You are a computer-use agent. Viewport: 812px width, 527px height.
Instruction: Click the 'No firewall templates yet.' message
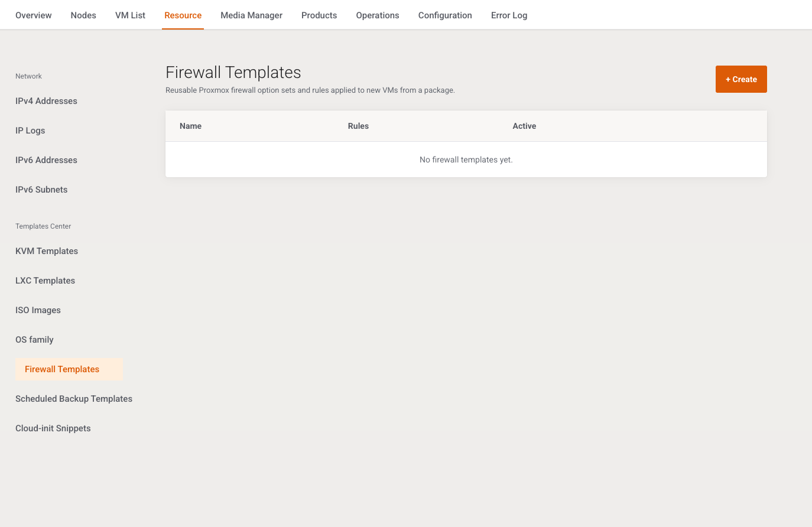(x=466, y=160)
